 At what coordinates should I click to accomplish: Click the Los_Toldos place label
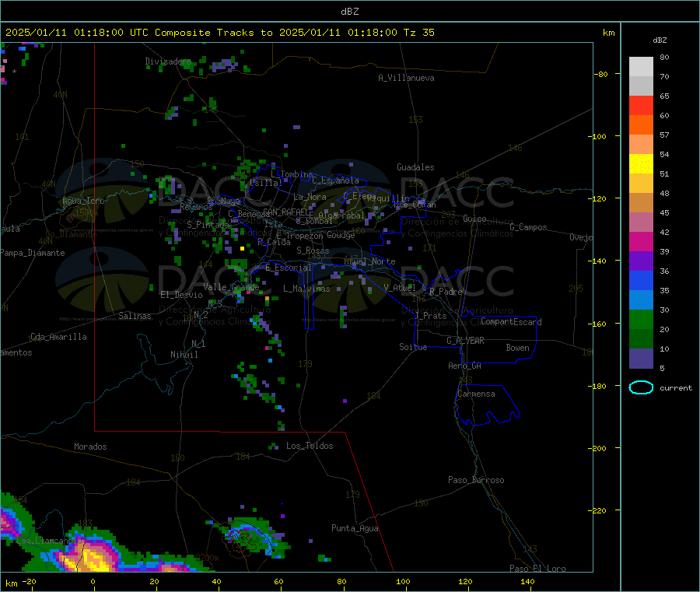310,446
